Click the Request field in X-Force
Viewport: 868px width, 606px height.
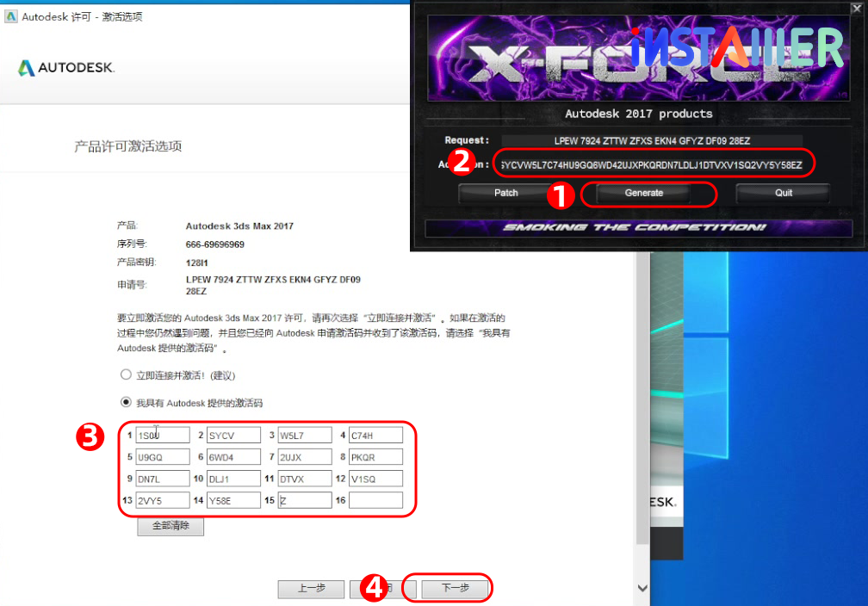click(652, 140)
